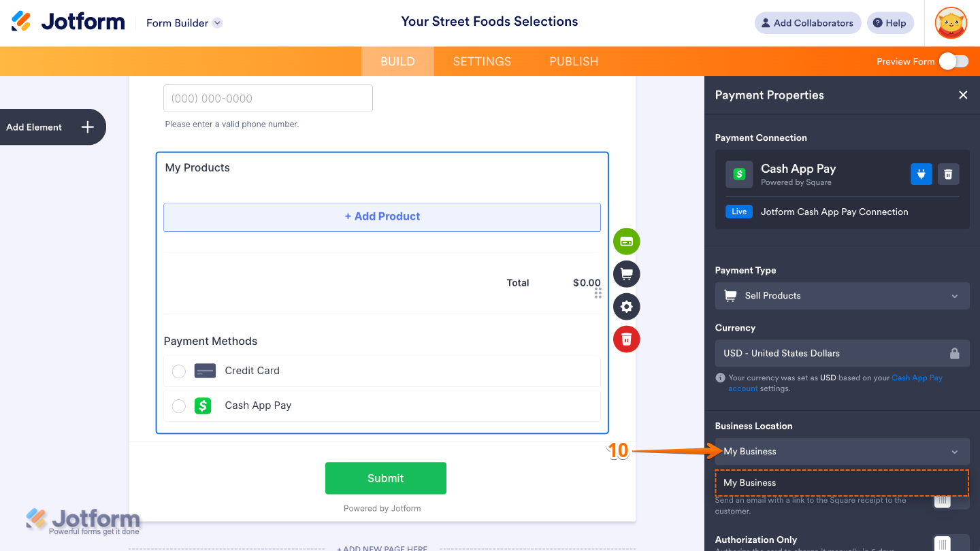Select the Cash App Pay radio button
The image size is (980, 551).
(x=179, y=406)
